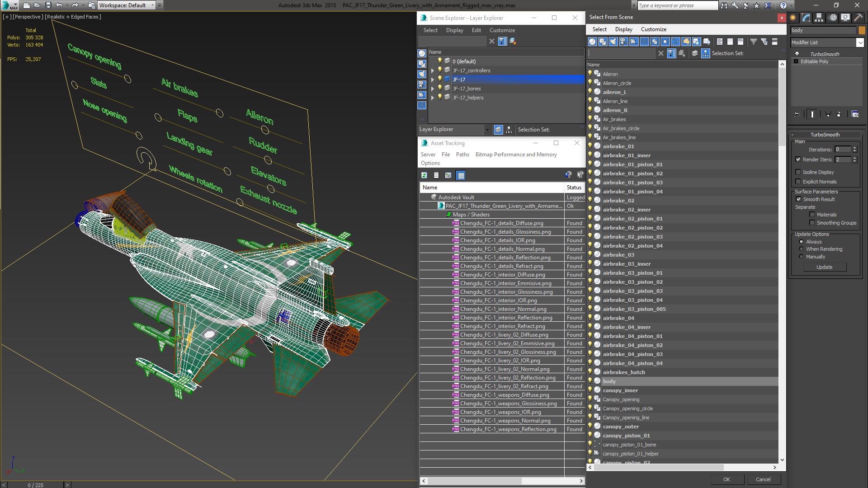Toggle lights display filter in Select From Scene
868x488 pixels.
point(613,42)
